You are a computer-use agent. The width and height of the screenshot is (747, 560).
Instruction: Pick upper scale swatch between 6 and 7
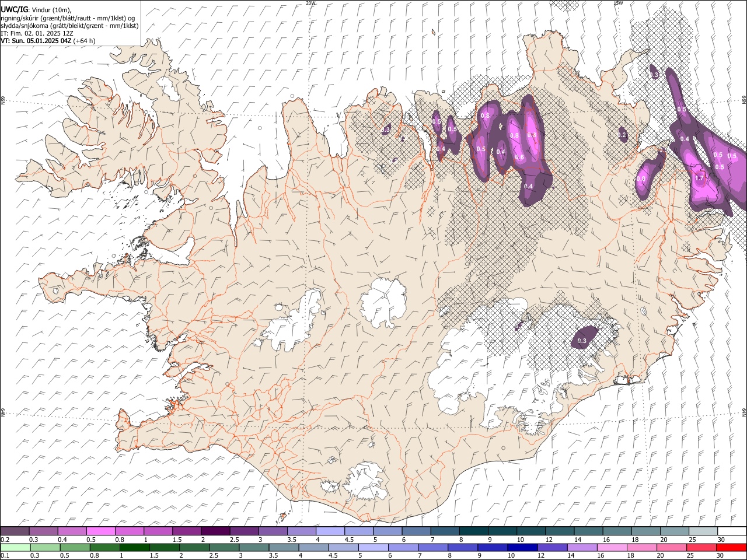[416, 531]
